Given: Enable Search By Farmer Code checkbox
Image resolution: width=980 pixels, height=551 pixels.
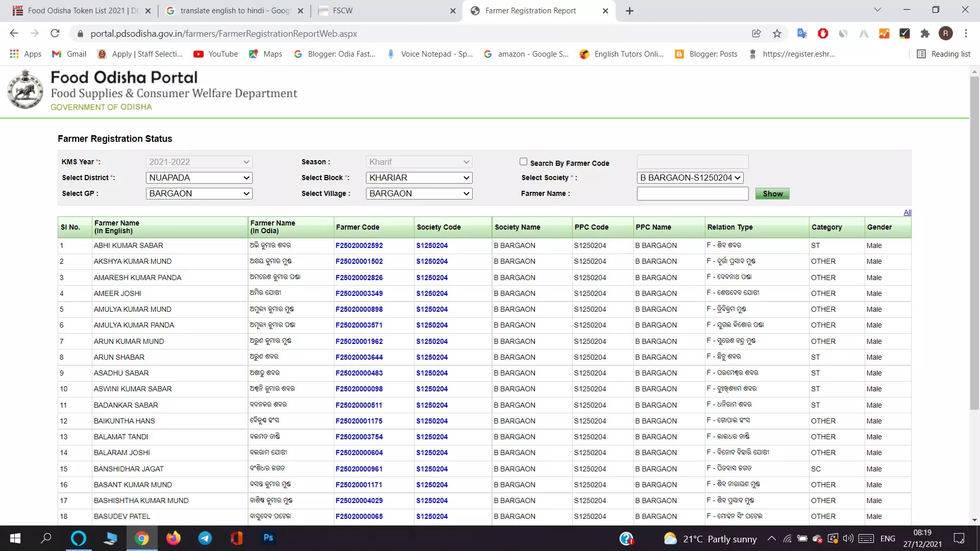Looking at the screenshot, I should [x=523, y=162].
